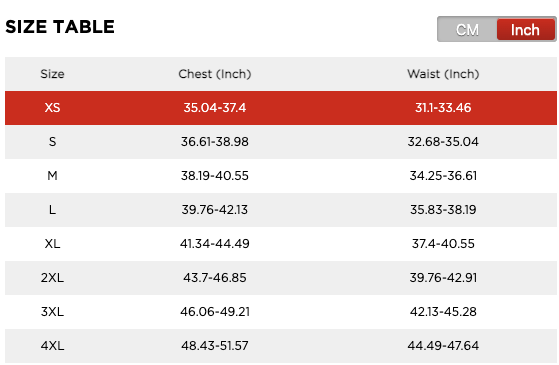Click chest value 35.04-37.4
559x365 pixels.
click(x=215, y=108)
